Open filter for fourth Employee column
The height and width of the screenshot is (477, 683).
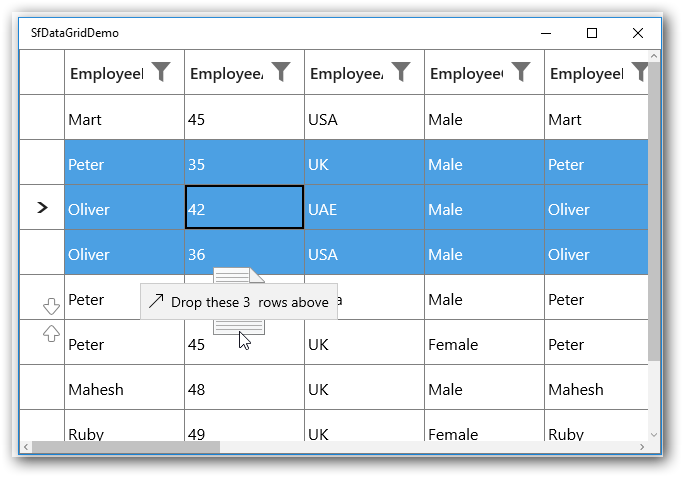521,72
